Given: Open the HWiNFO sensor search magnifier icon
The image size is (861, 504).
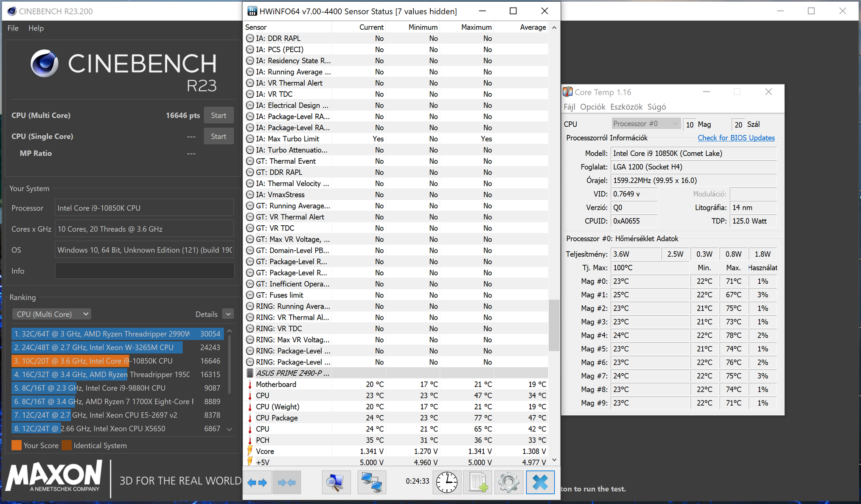Looking at the screenshot, I should point(336,482).
